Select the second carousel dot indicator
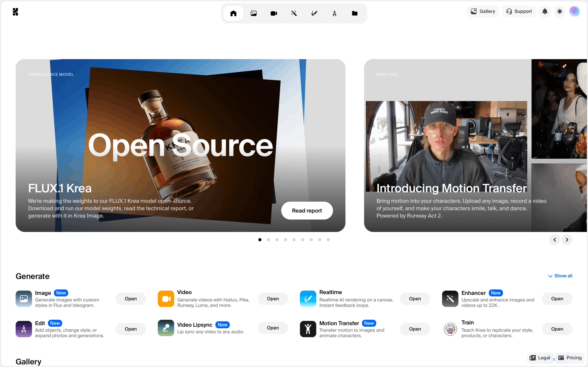The image size is (588, 367). point(268,240)
